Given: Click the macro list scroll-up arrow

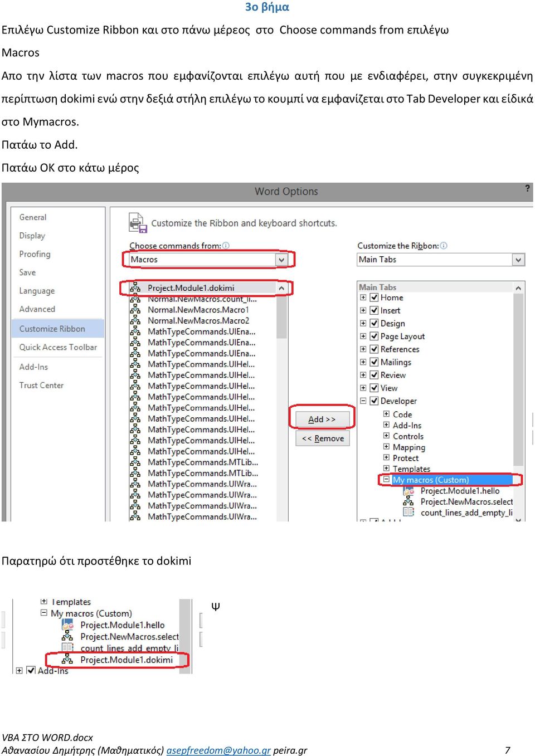Looking at the screenshot, I should click(281, 288).
